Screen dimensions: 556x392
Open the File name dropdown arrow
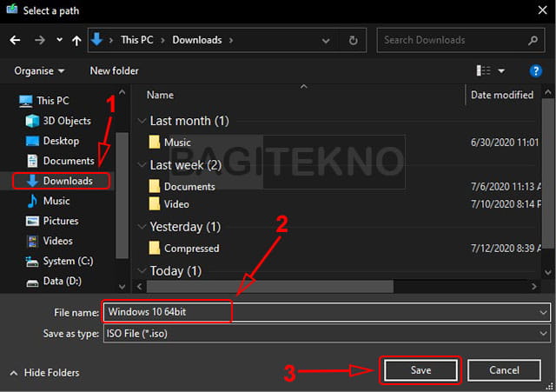click(543, 313)
